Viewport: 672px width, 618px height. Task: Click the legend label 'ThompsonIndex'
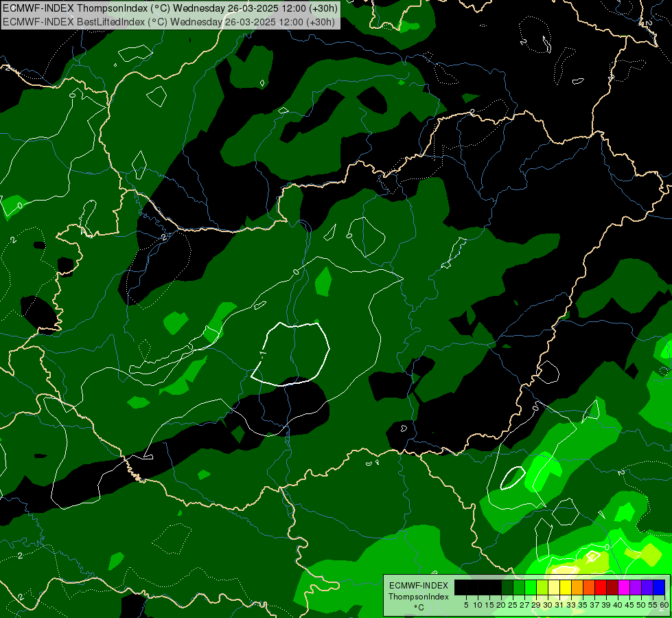pyautogui.click(x=419, y=597)
